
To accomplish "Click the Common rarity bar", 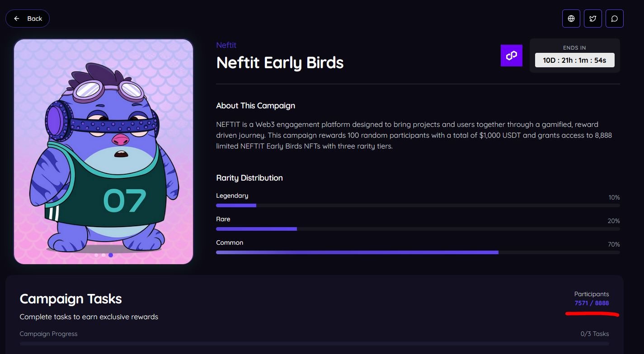I will pyautogui.click(x=418, y=252).
